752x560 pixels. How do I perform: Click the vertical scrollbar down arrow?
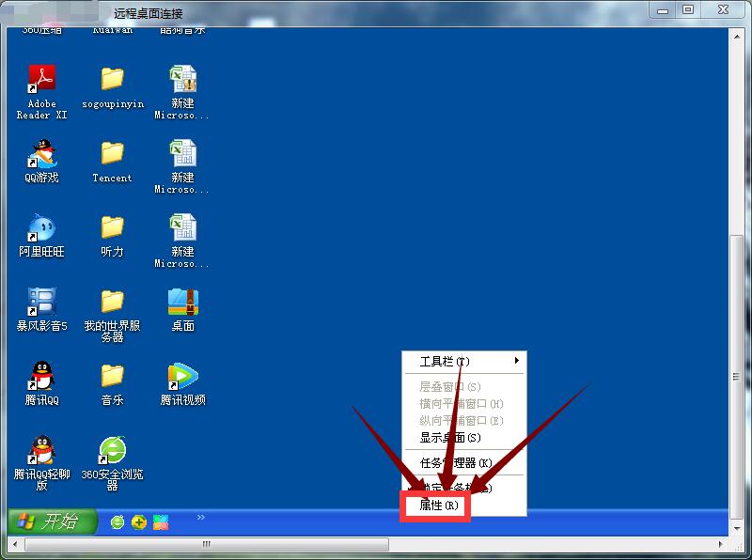point(738,528)
